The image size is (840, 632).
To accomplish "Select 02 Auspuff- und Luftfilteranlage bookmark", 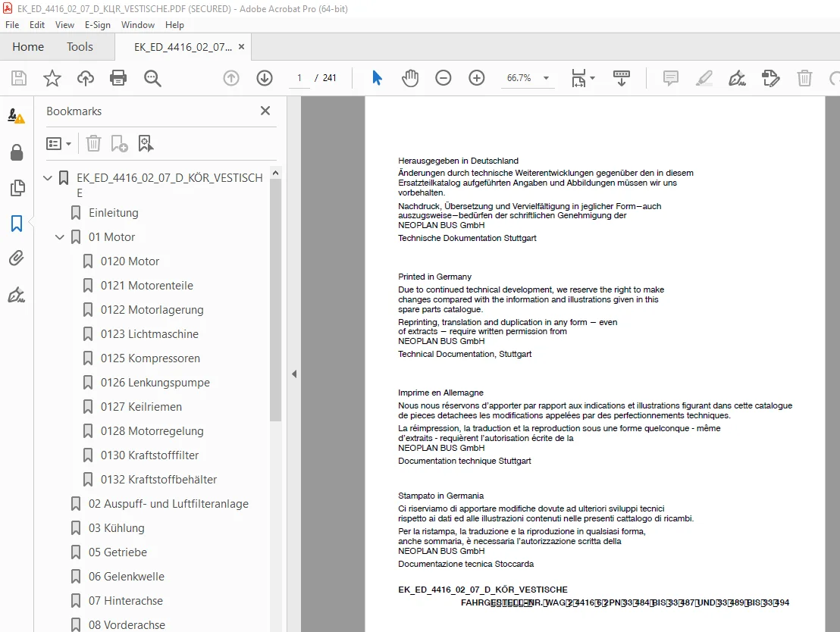I will 169,503.
